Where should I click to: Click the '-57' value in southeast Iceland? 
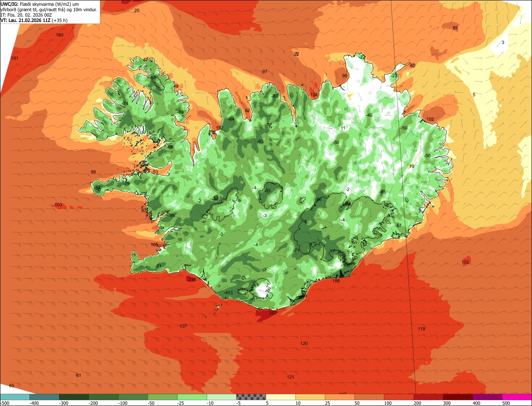[398, 225]
